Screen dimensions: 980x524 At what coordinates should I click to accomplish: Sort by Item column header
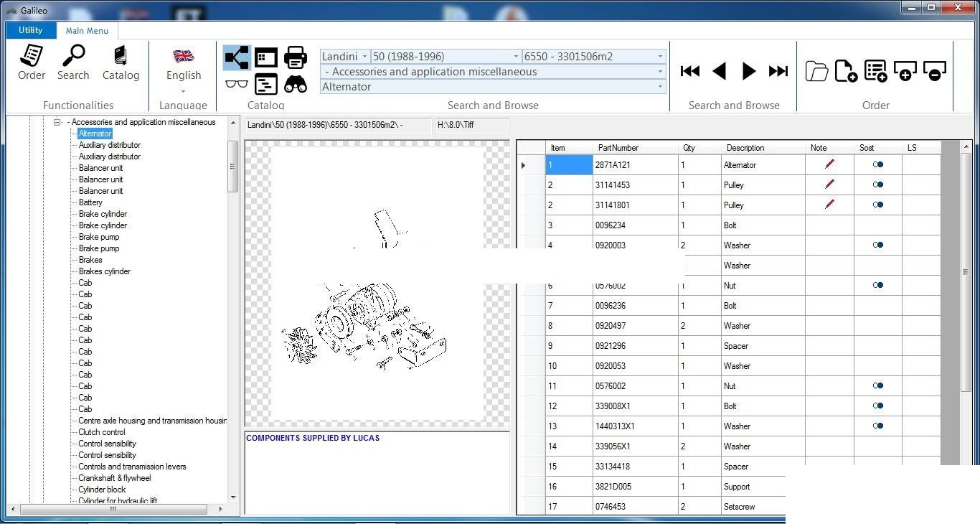[x=569, y=148]
